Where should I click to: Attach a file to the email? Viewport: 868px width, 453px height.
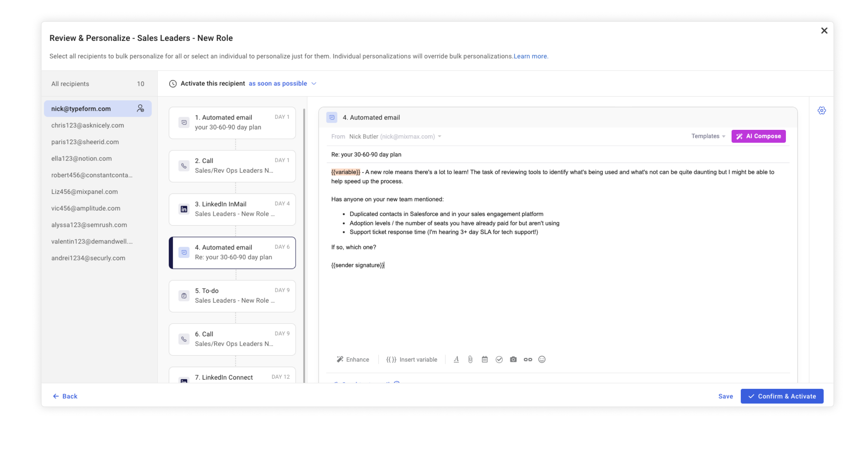click(470, 359)
